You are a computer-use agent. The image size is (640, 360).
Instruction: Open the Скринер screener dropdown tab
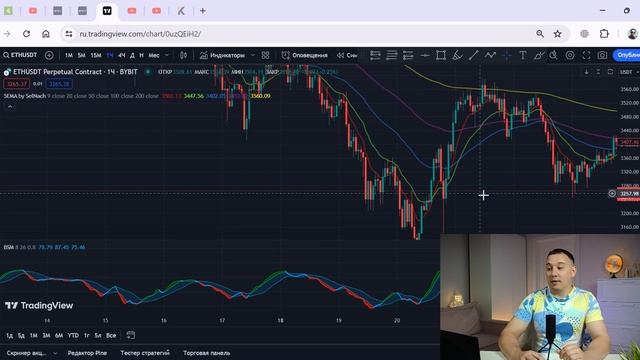click(32, 353)
